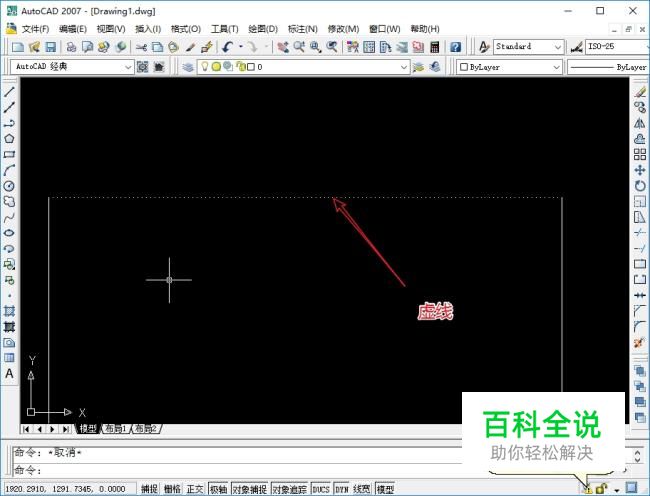Click the Offset tool
650x496 pixels.
pos(640,139)
